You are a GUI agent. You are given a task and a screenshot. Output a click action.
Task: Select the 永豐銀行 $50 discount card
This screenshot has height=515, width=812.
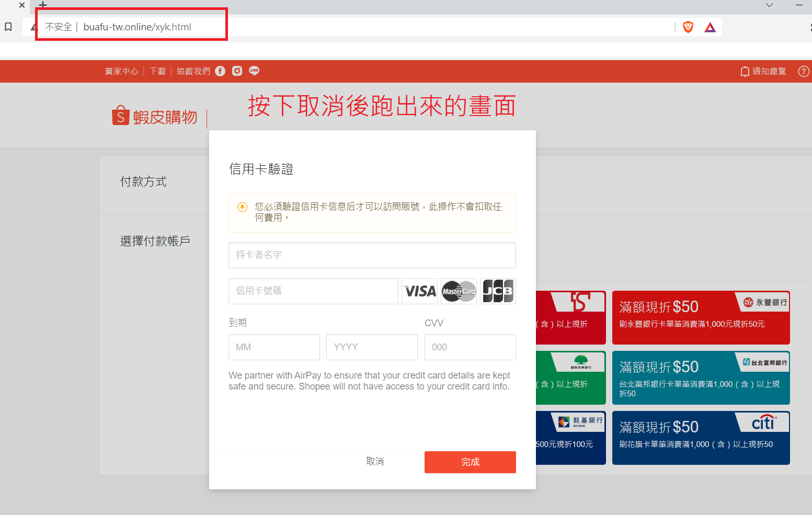point(701,318)
